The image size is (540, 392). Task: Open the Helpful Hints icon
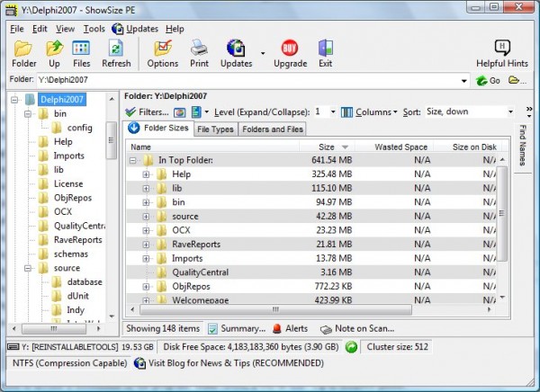501,53
